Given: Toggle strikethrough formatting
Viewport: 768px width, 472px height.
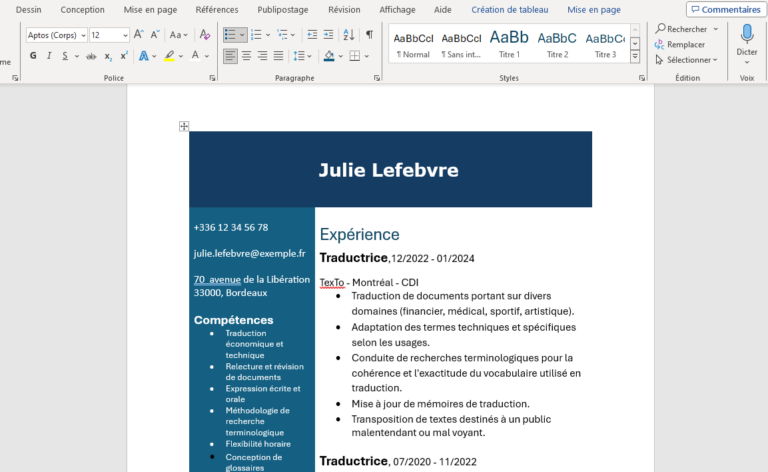Looking at the screenshot, I should click(91, 56).
